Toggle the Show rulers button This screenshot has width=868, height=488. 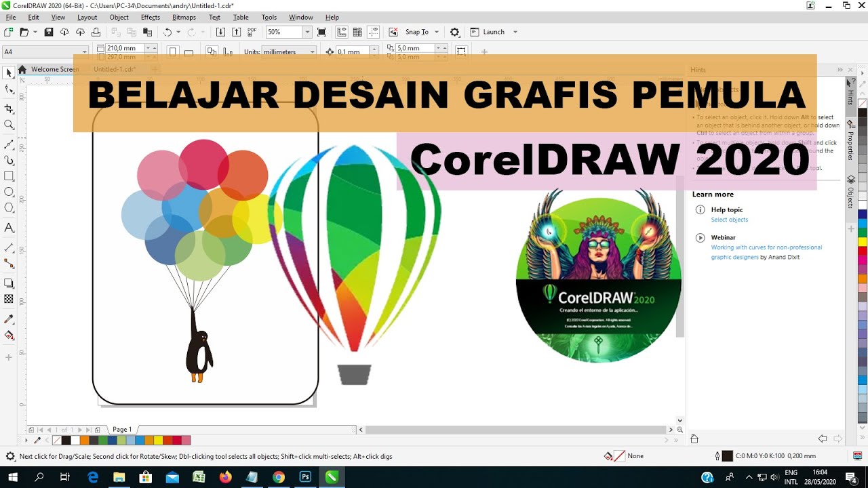point(342,32)
